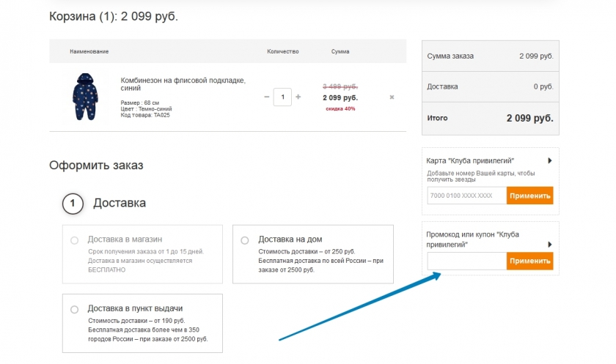Screen dimensions: 616x364
Task: Choose the Доставка на дом option
Action: click(x=244, y=240)
